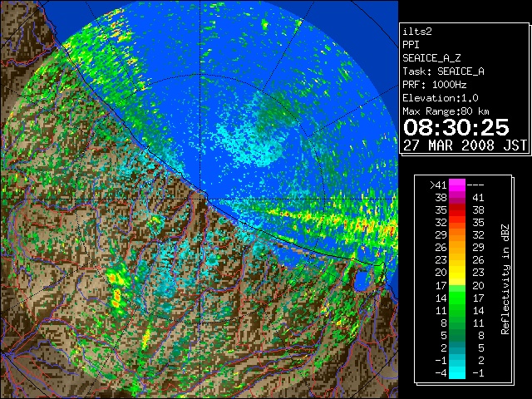Image resolution: width=532 pixels, height=399 pixels.
Task: Click the 'ilts2' site label
Action: click(x=417, y=32)
